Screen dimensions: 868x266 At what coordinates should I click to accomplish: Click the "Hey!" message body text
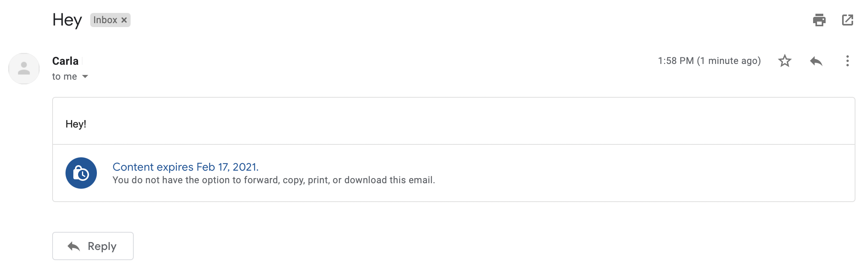(x=76, y=124)
